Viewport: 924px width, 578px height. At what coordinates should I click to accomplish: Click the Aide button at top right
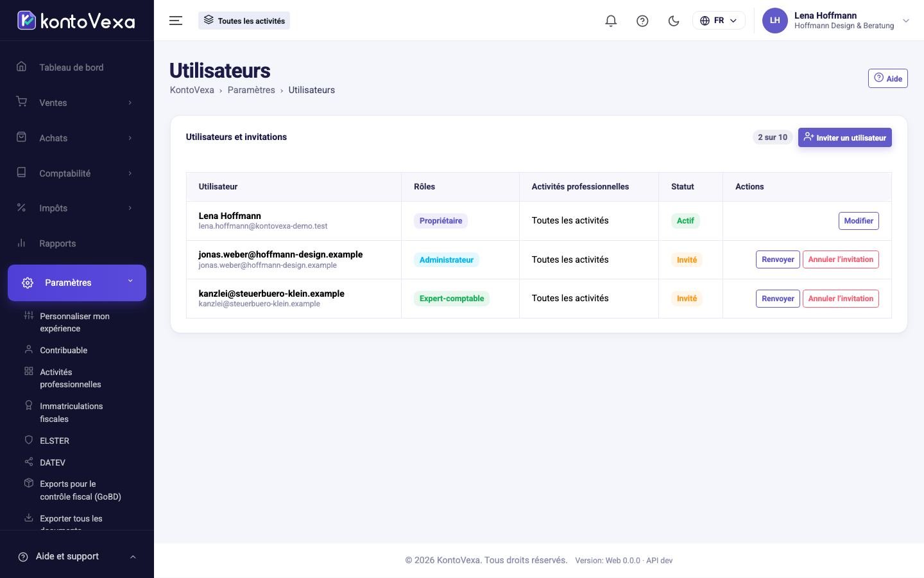pos(887,78)
